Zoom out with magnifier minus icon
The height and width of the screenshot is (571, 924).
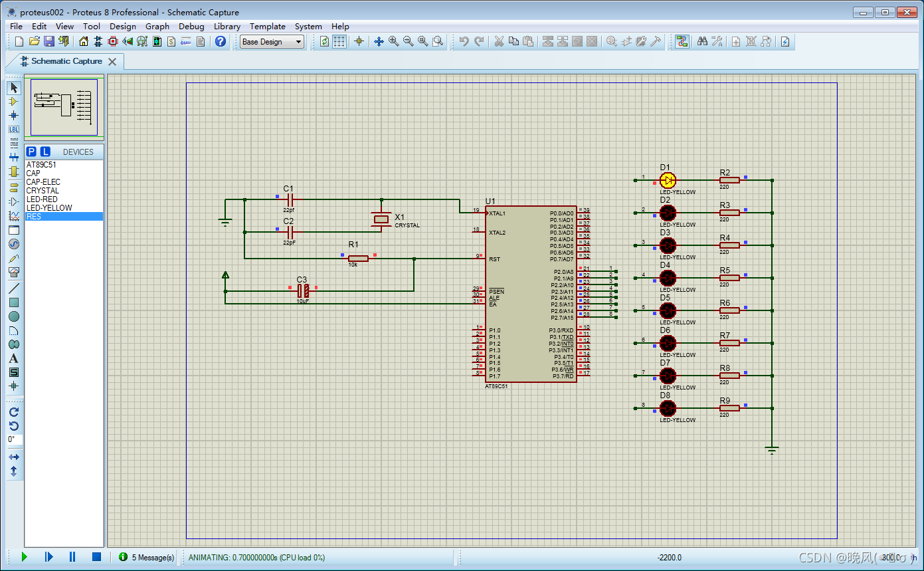click(x=408, y=41)
